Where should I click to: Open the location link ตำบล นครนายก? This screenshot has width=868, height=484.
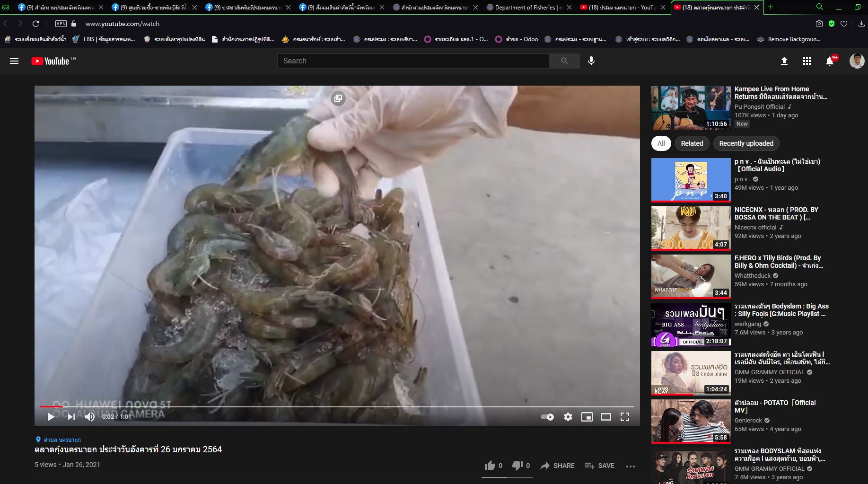(62, 440)
